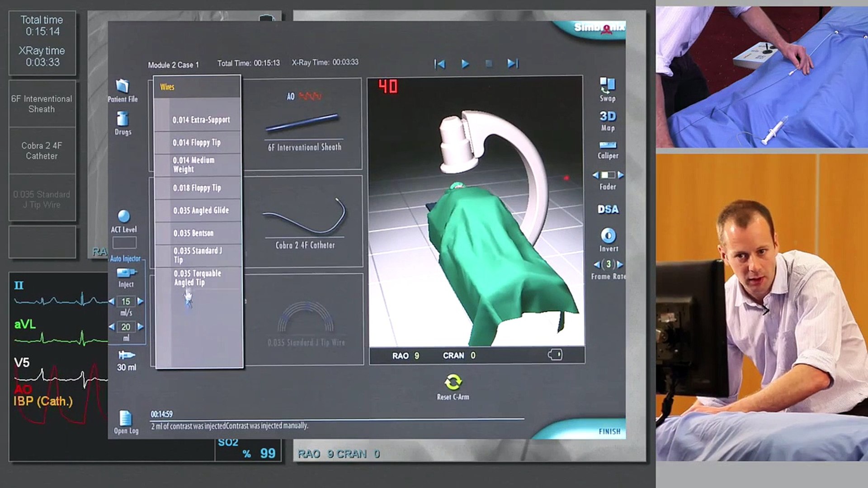This screenshot has width=868, height=488.
Task: Click the ACT Level blue sphere icon
Action: pyautogui.click(x=123, y=216)
